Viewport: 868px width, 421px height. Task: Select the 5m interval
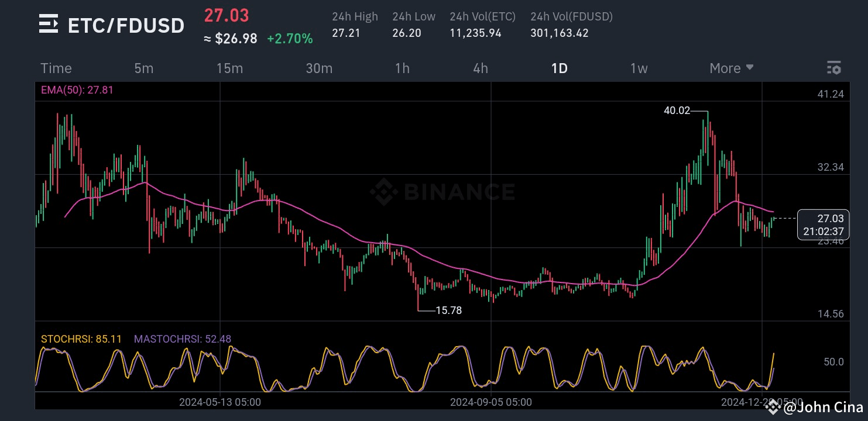(143, 68)
